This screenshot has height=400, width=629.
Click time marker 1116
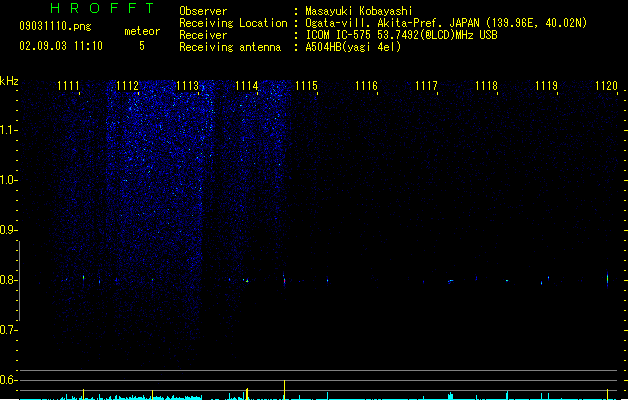(x=366, y=86)
